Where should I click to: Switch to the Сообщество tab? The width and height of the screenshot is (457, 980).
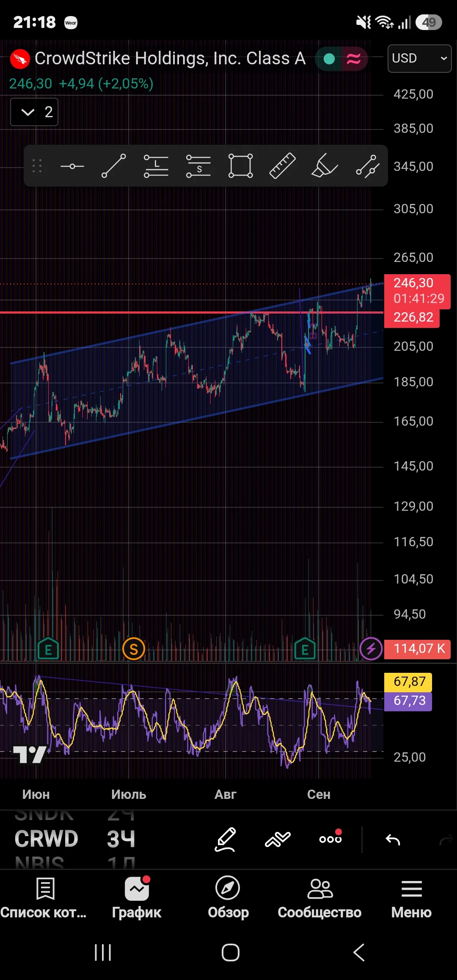(x=319, y=897)
